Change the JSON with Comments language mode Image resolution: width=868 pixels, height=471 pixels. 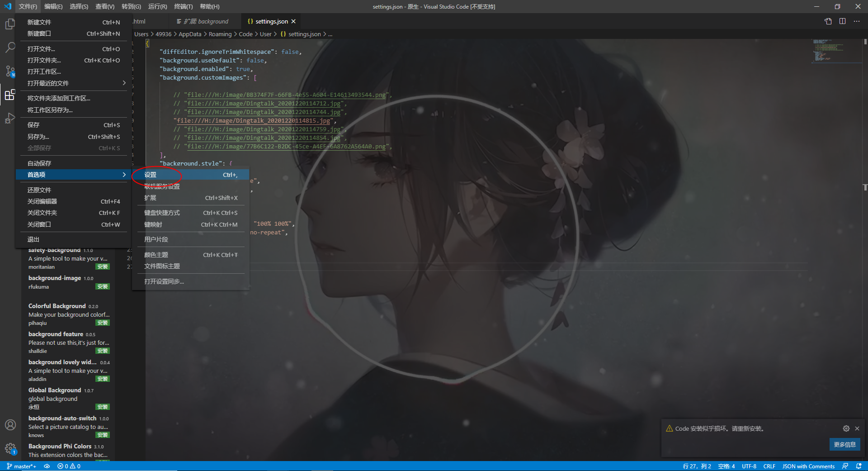(808, 466)
